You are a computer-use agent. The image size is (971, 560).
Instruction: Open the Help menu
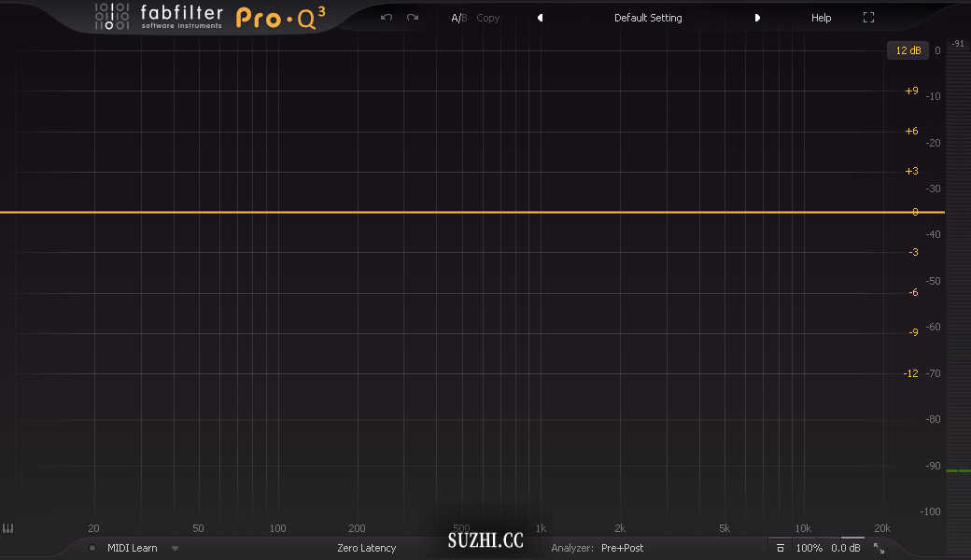tap(821, 17)
